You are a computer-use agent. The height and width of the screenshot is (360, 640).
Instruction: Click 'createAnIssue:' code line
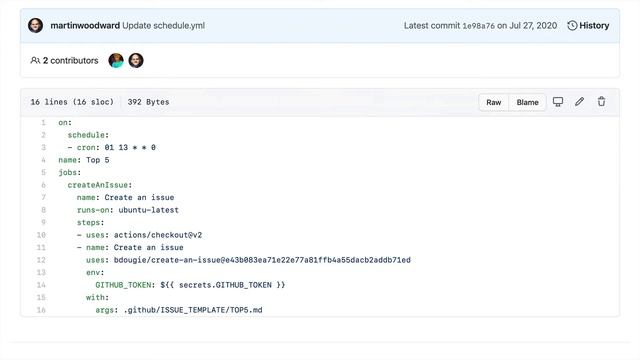(x=100, y=185)
